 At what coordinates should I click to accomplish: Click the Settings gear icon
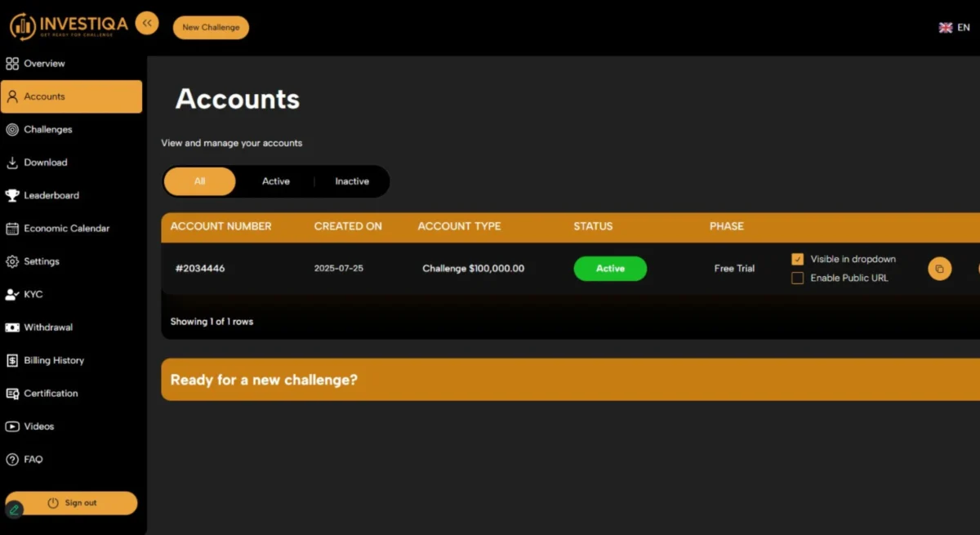(x=12, y=262)
